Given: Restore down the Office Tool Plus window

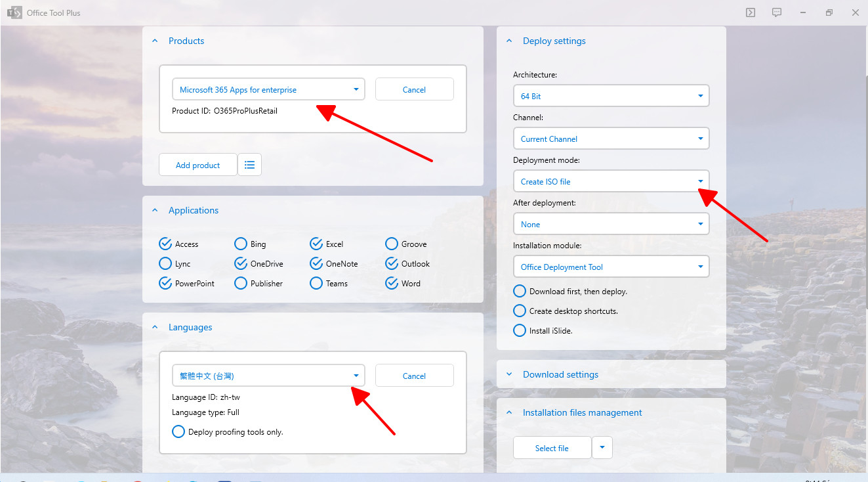Looking at the screenshot, I should pyautogui.click(x=829, y=12).
